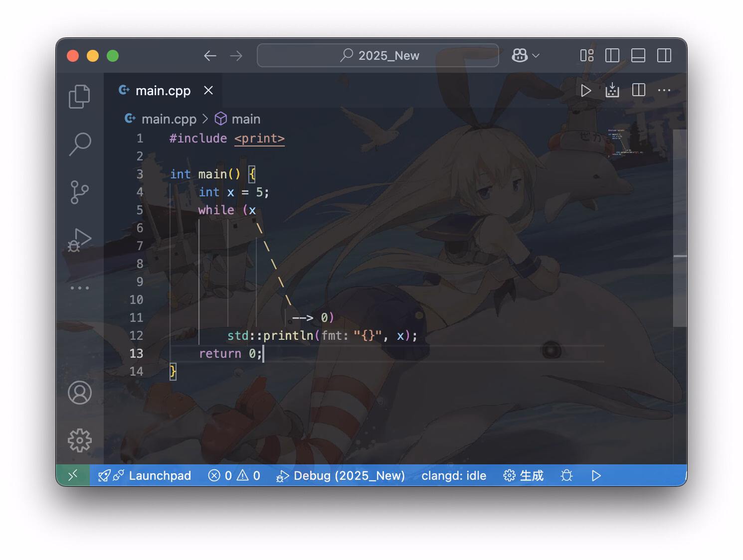This screenshot has height=560, width=743.
Task: Open the Accounts icon in activity bar
Action: click(x=80, y=393)
